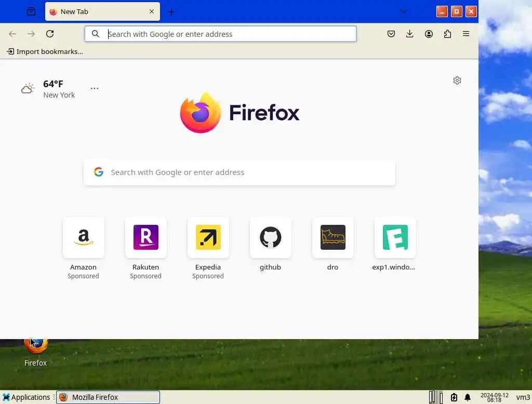Screen dimensions: 532x404
Task: Open the weather options three-dot menu
Action: coord(95,88)
